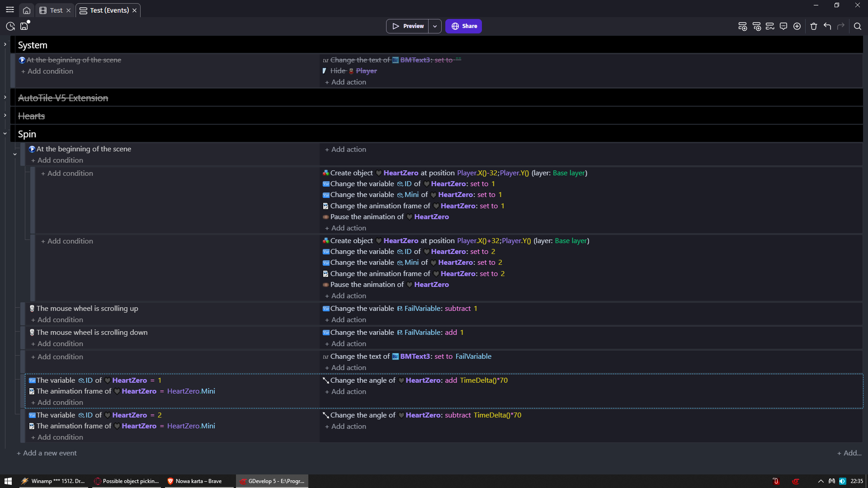This screenshot has width=868, height=488.
Task: Add action below BMText3 text change
Action: pyautogui.click(x=345, y=368)
